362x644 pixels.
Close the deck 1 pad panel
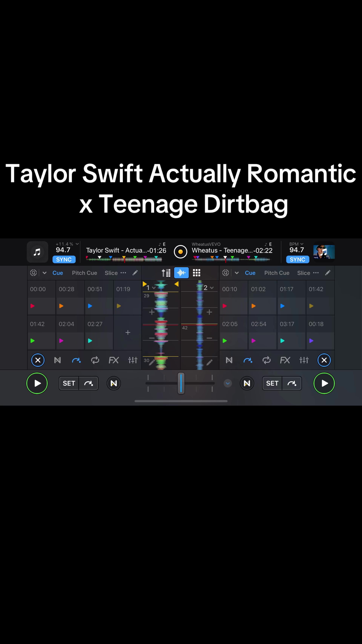(38, 360)
